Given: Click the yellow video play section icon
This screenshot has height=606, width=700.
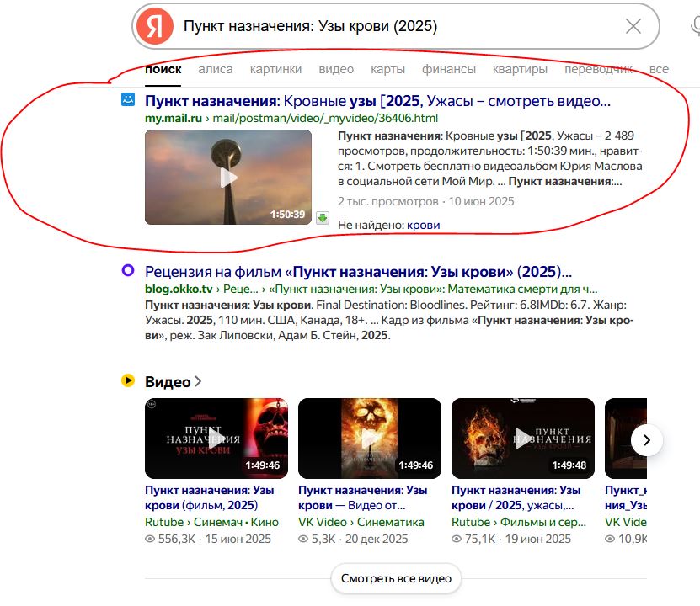Looking at the screenshot, I should click(127, 380).
